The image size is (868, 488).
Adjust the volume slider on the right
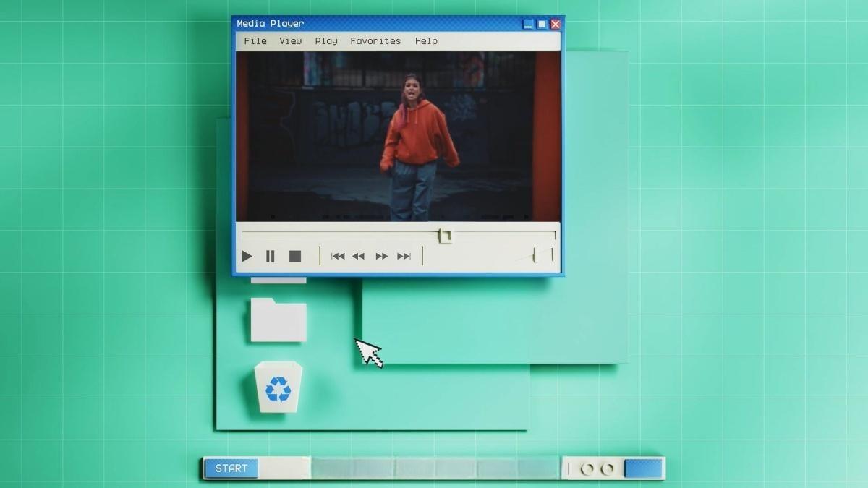tap(535, 254)
